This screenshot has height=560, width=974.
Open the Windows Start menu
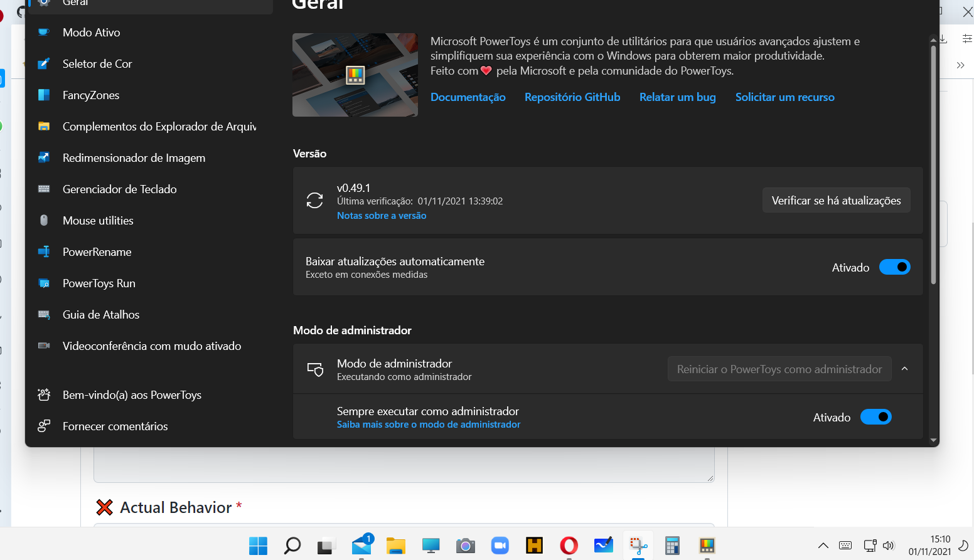tap(258, 546)
